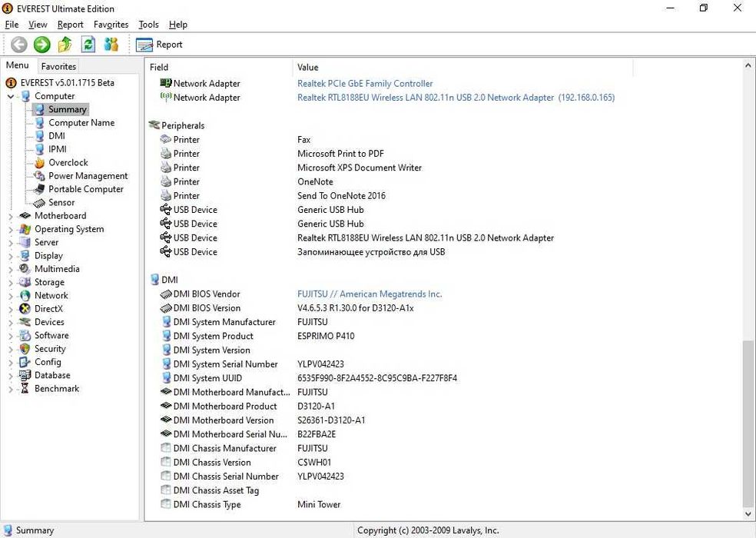Open the File menu
The width and height of the screenshot is (756, 538).
pos(12,25)
